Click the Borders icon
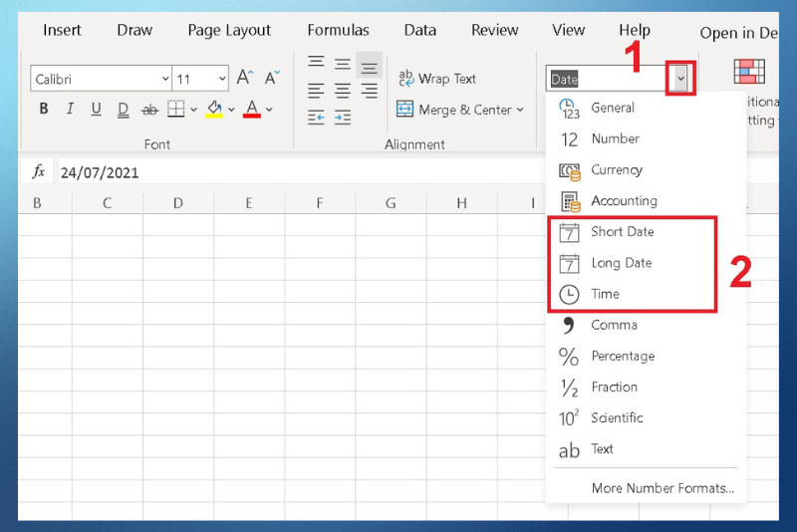The height and width of the screenshot is (532, 797). coord(176,109)
